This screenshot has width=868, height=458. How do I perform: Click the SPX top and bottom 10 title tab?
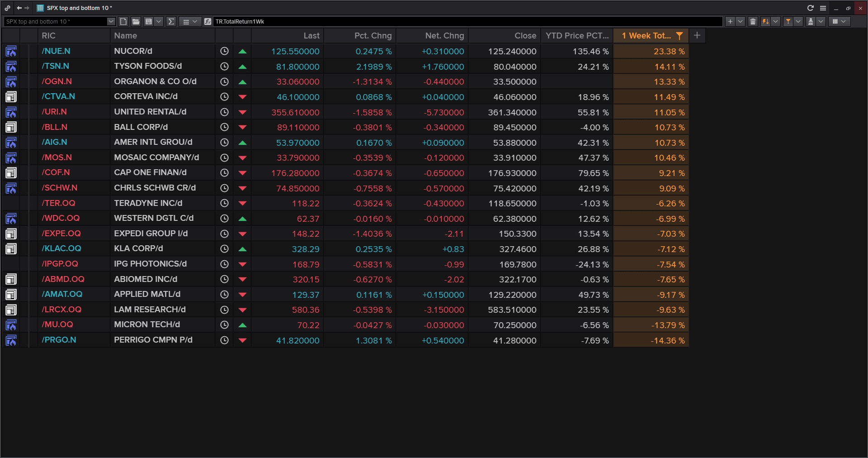click(x=79, y=8)
